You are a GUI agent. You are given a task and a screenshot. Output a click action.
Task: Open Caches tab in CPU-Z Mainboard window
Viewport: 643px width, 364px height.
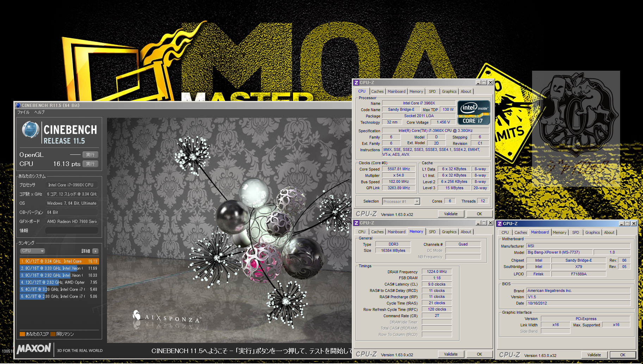click(x=521, y=232)
